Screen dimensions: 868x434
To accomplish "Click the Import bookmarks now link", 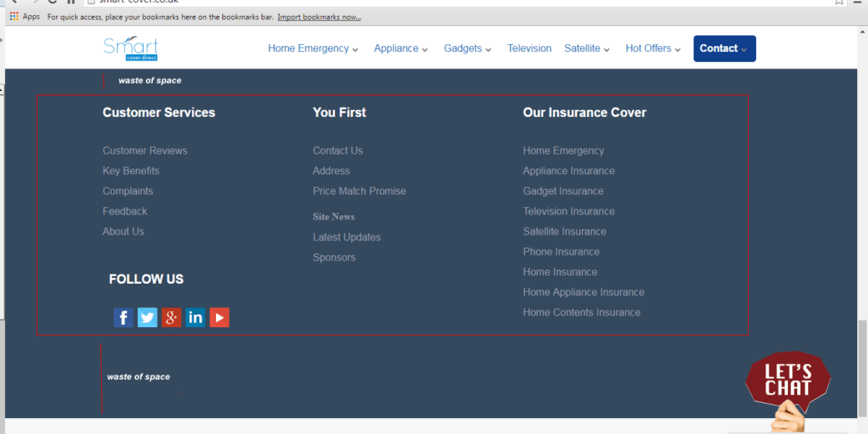I will point(319,17).
